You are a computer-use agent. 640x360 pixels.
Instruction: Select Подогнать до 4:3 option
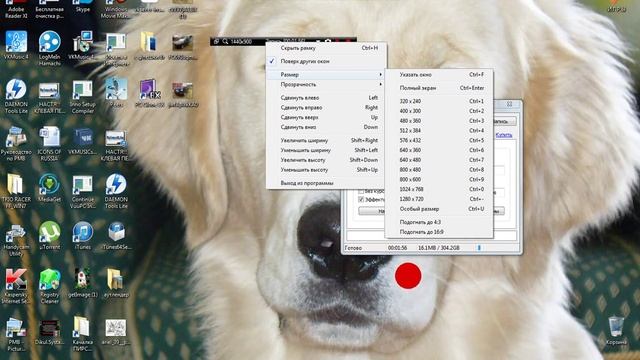click(x=439, y=222)
